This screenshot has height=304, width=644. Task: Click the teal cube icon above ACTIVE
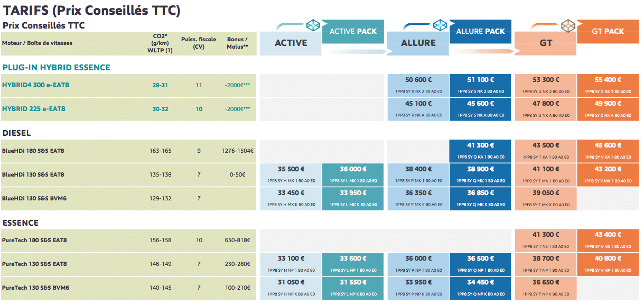coord(313,25)
